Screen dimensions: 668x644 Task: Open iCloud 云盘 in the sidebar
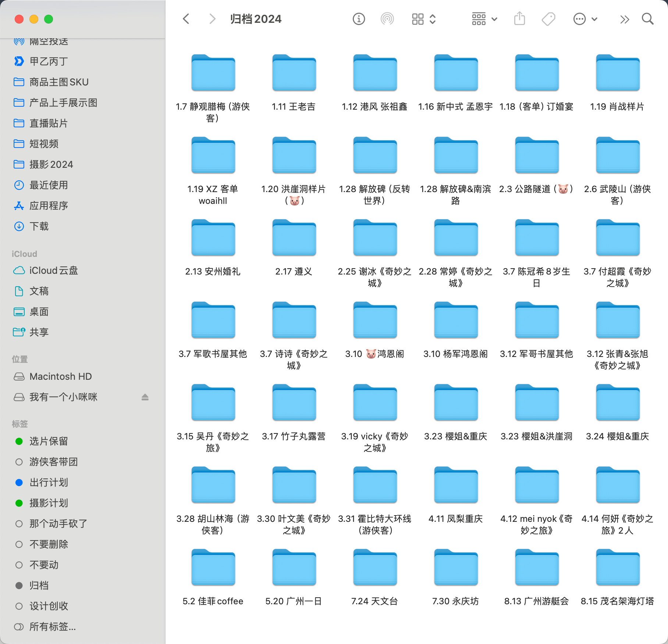click(53, 270)
